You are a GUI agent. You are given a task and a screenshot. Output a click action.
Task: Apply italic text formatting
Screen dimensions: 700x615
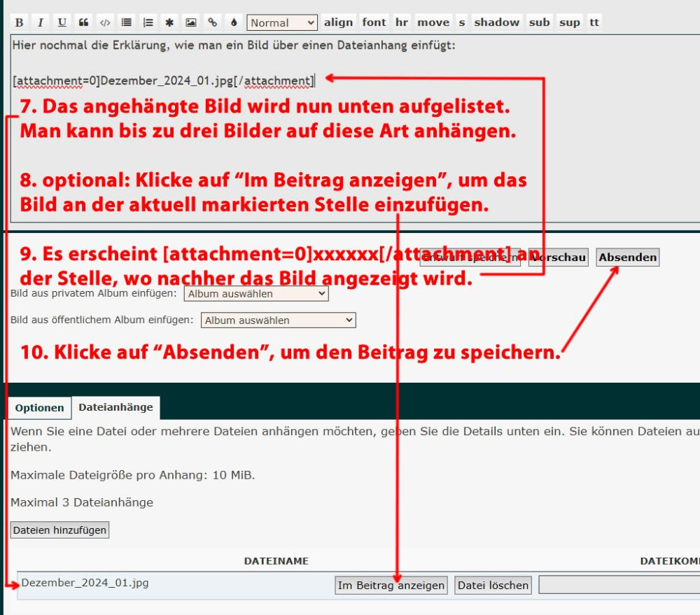41,22
